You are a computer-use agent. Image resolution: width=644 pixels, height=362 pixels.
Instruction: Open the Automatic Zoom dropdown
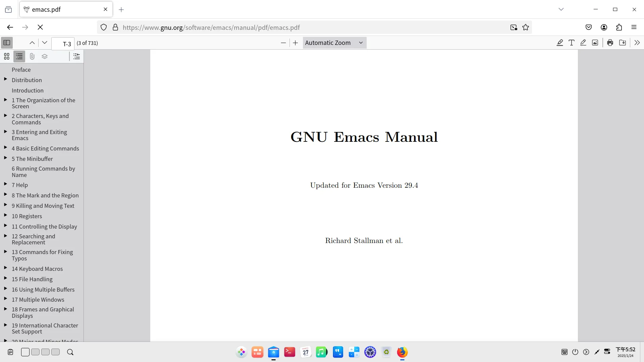tap(334, 43)
